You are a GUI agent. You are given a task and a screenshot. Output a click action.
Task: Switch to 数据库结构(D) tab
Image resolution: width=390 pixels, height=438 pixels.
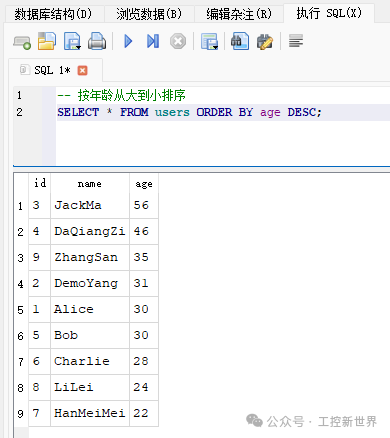pyautogui.click(x=53, y=14)
